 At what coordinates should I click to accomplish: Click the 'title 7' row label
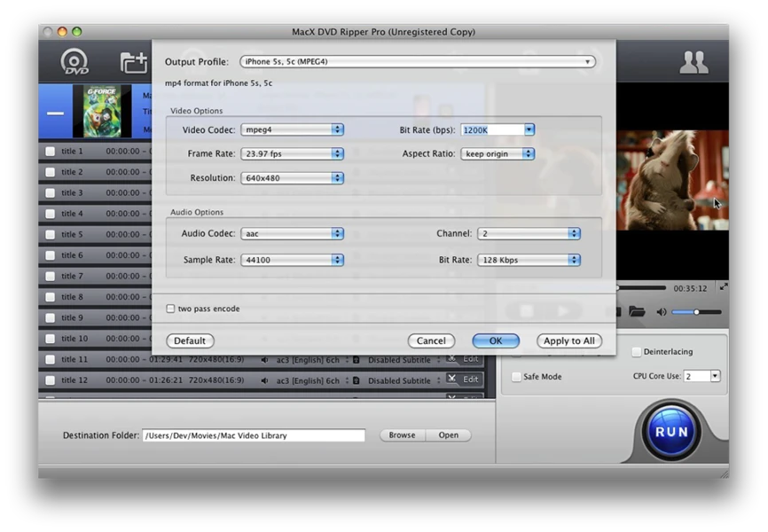click(72, 277)
